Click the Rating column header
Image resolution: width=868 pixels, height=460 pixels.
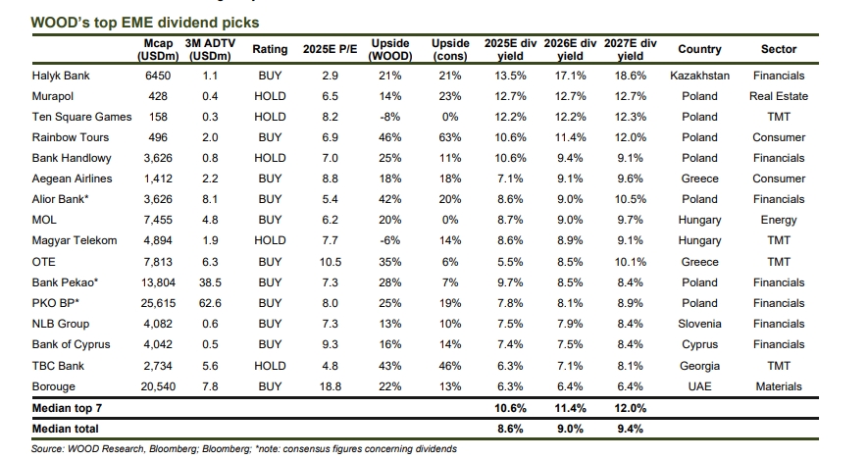pyautogui.click(x=270, y=49)
